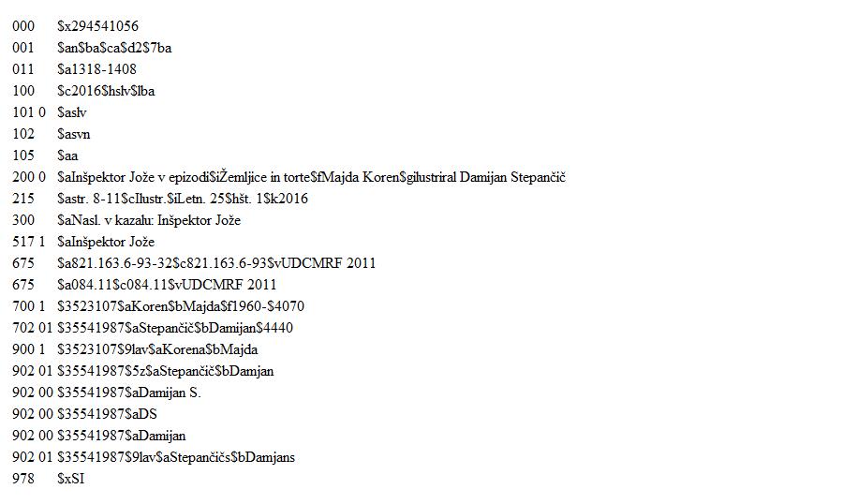Select author entry Koren Majda 1960-

[181, 306]
